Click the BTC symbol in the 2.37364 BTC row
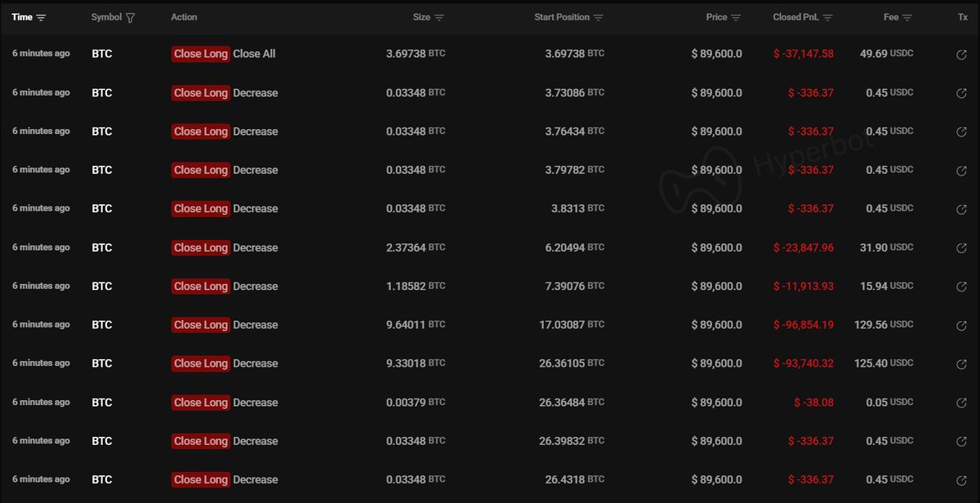Image resolution: width=980 pixels, height=503 pixels. tap(101, 247)
